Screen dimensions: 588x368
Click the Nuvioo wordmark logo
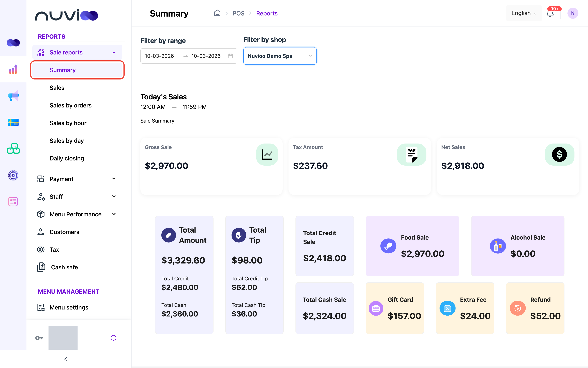click(x=67, y=15)
